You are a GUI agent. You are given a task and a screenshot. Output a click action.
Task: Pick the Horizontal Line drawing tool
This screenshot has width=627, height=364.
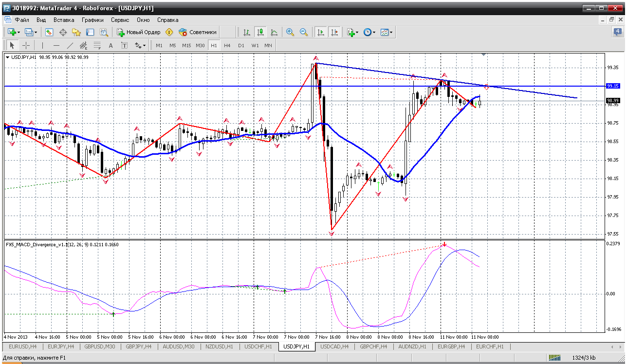[56, 45]
